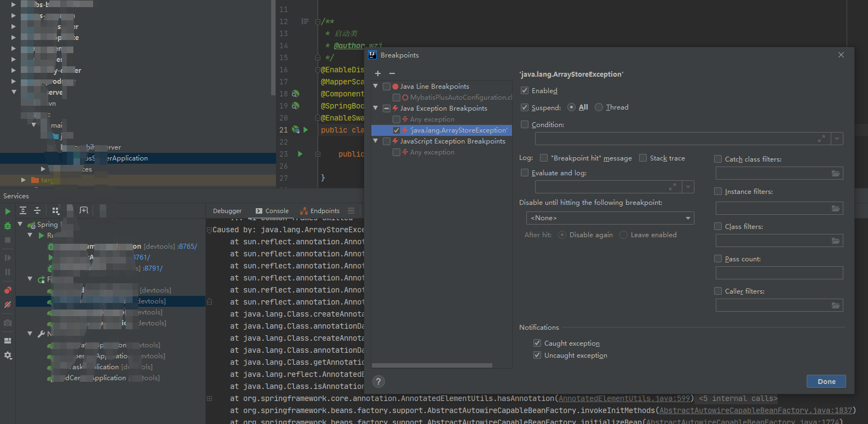Toggle the Suspend checkbox
The width and height of the screenshot is (868, 424).
525,107
